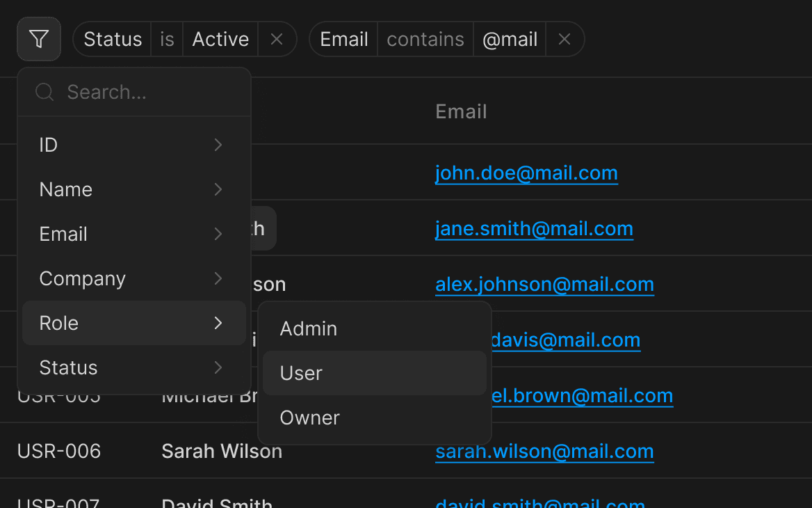
Task: Expand the ID filter chevron
Action: click(218, 145)
